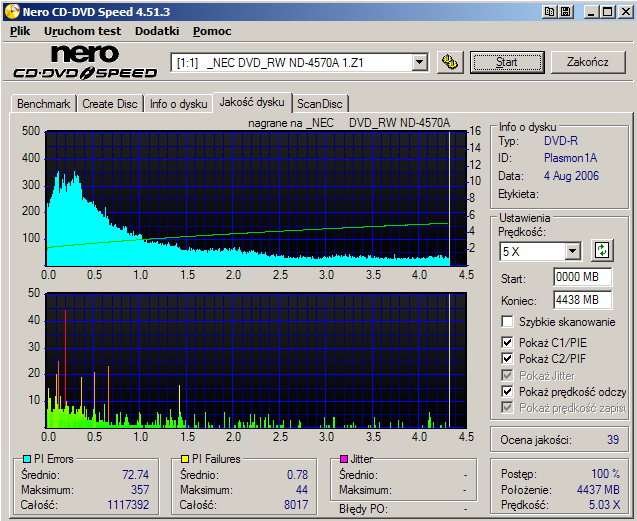The height and width of the screenshot is (521, 637).
Task: Select the Jakość dysku tab
Action: (x=252, y=102)
